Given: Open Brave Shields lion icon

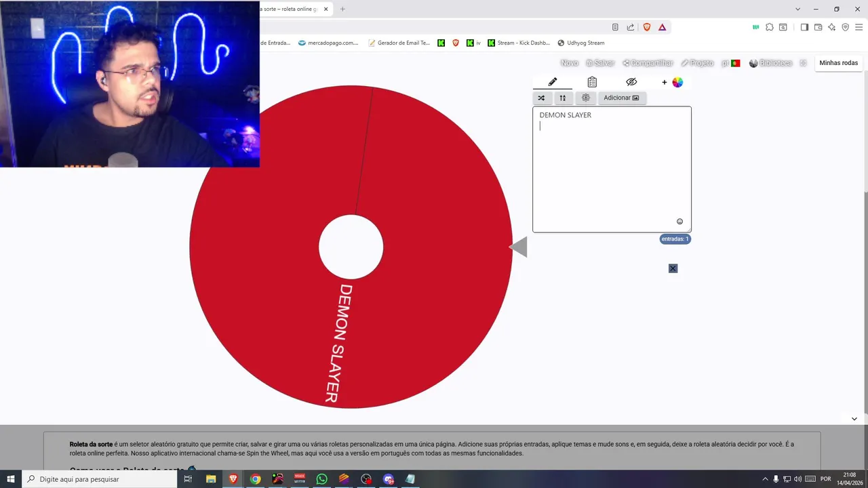Looking at the screenshot, I should (646, 27).
